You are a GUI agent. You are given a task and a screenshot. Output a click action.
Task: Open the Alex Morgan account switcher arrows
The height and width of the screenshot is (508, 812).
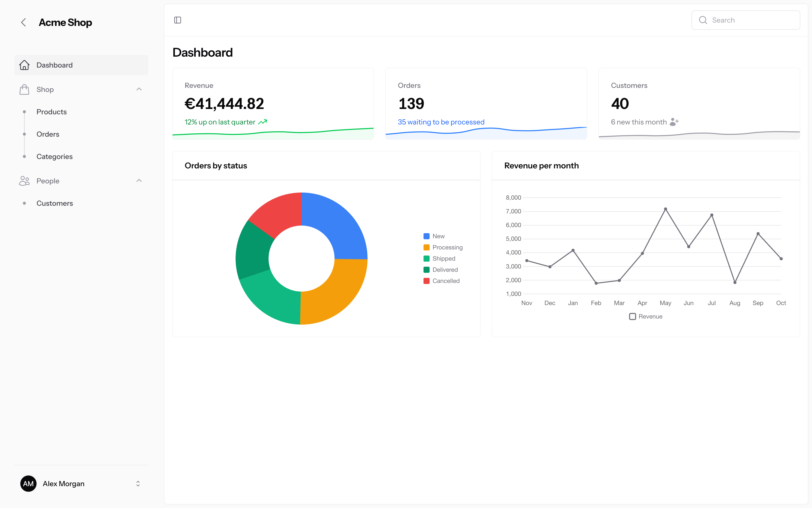(x=138, y=483)
